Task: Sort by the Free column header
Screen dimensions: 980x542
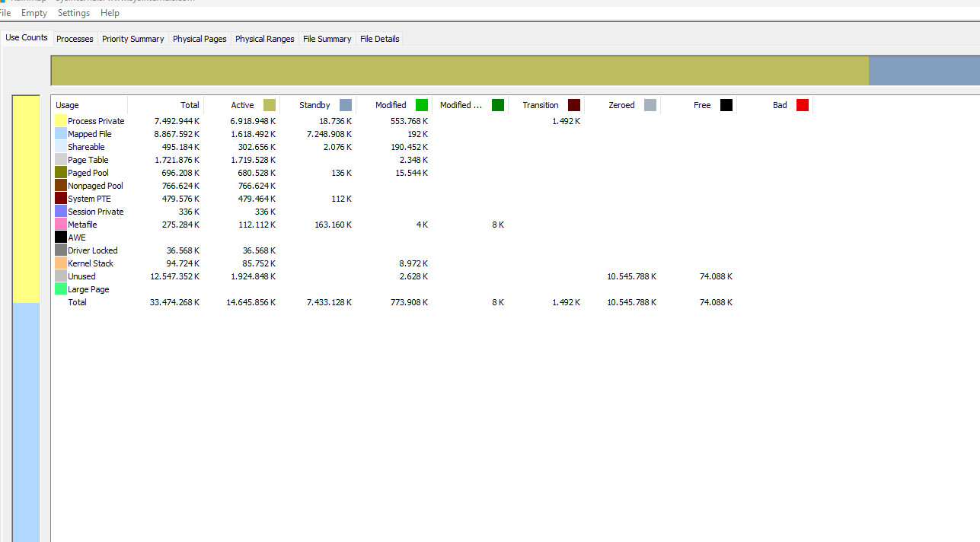Action: pos(698,105)
